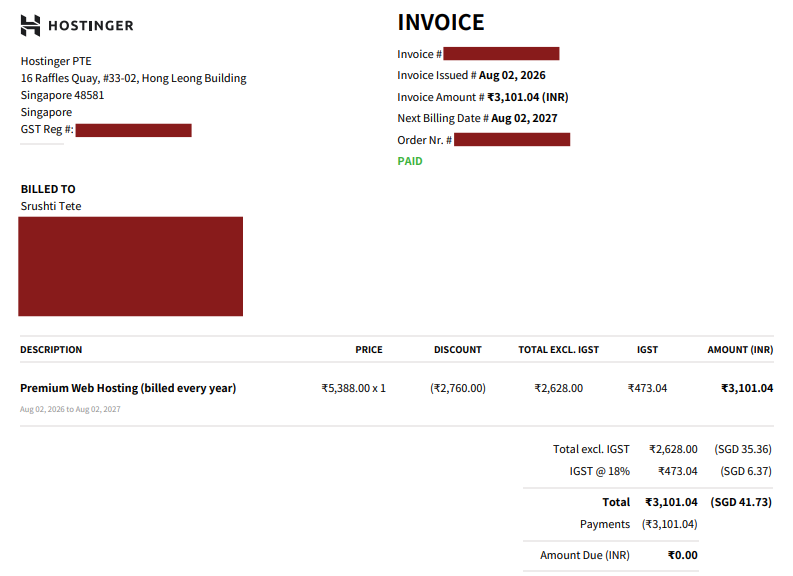Image resolution: width=793 pixels, height=576 pixels.
Task: Click the payments value '(₹3,101.04)'
Action: click(x=670, y=524)
